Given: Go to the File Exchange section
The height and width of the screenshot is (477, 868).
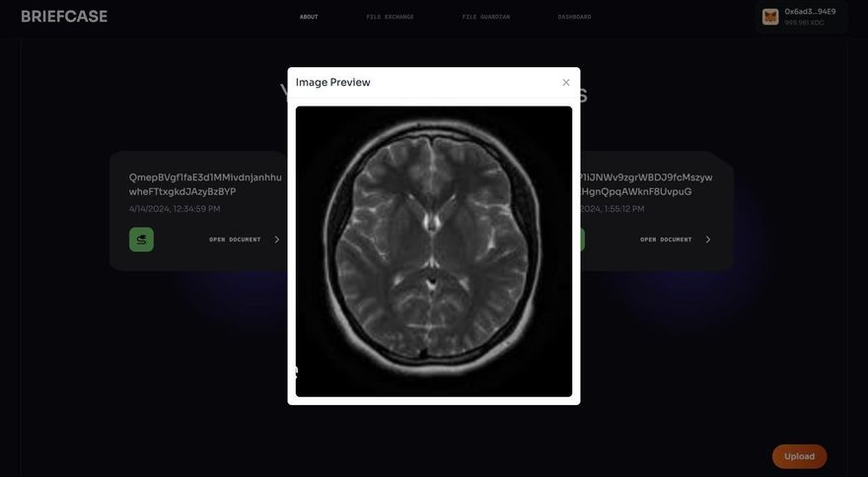Looking at the screenshot, I should coord(390,17).
